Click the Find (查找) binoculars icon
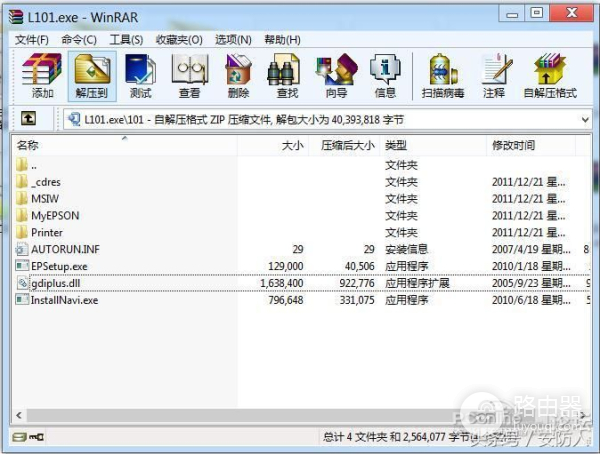 283,70
